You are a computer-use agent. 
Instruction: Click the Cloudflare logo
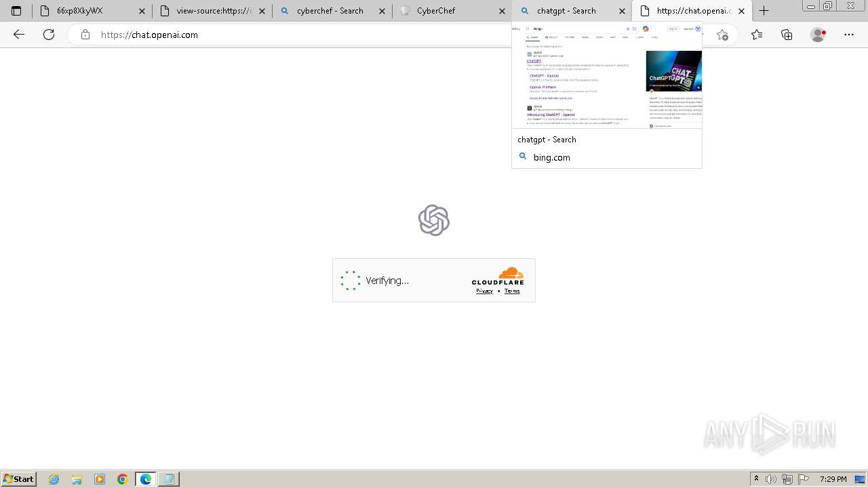(x=498, y=277)
